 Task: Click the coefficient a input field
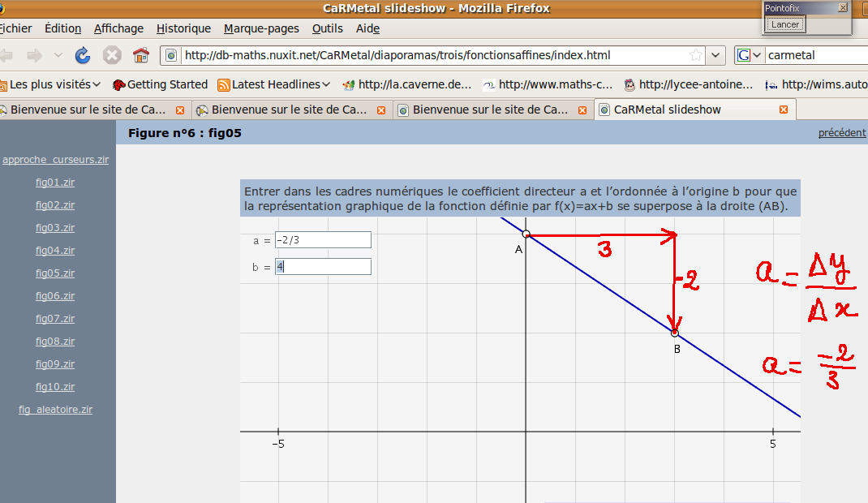322,240
